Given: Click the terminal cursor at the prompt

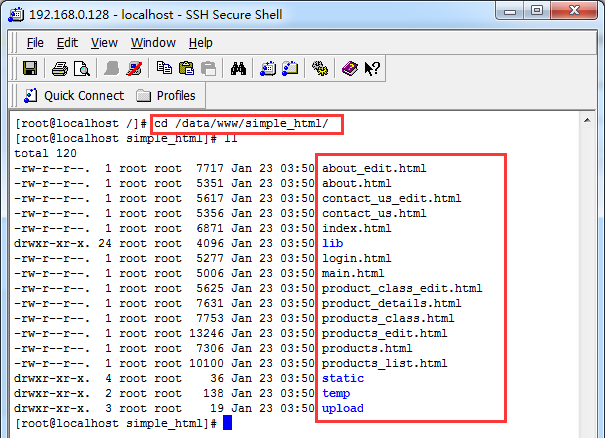Looking at the screenshot, I should pyautogui.click(x=227, y=423).
